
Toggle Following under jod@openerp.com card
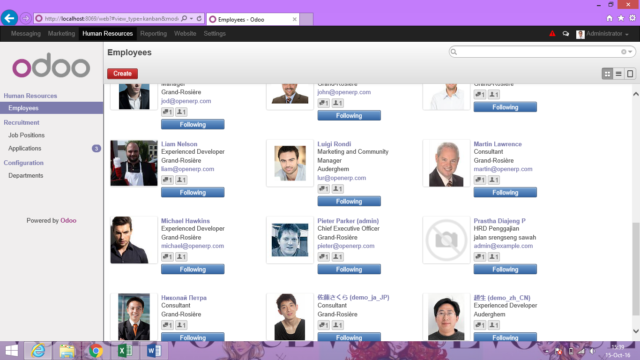pos(193,124)
